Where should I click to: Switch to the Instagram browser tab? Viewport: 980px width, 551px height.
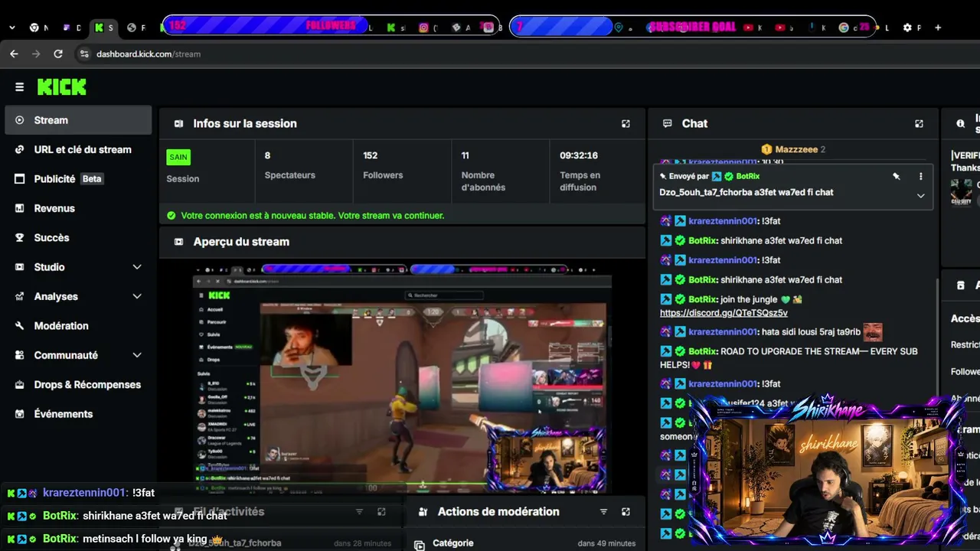423,28
